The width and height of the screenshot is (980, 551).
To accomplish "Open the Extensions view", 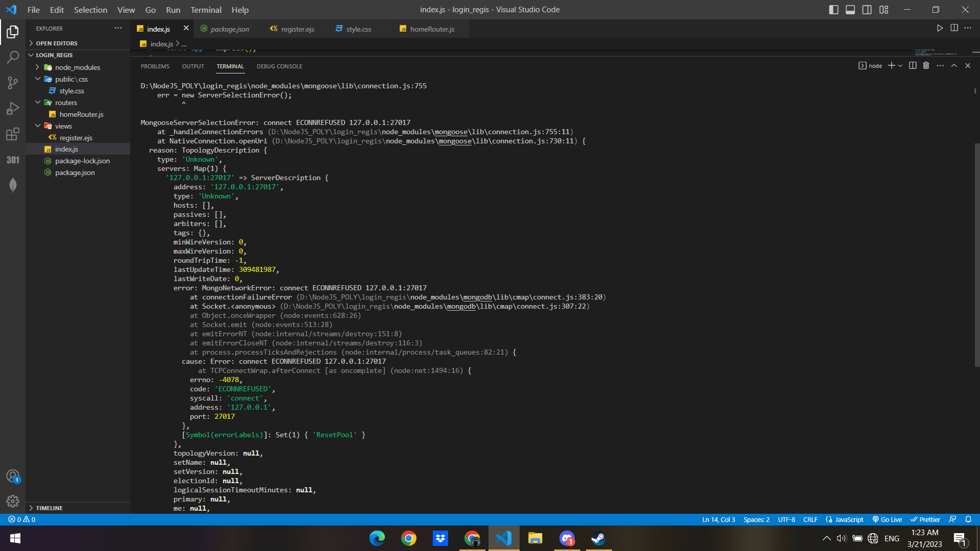I will tap(13, 134).
